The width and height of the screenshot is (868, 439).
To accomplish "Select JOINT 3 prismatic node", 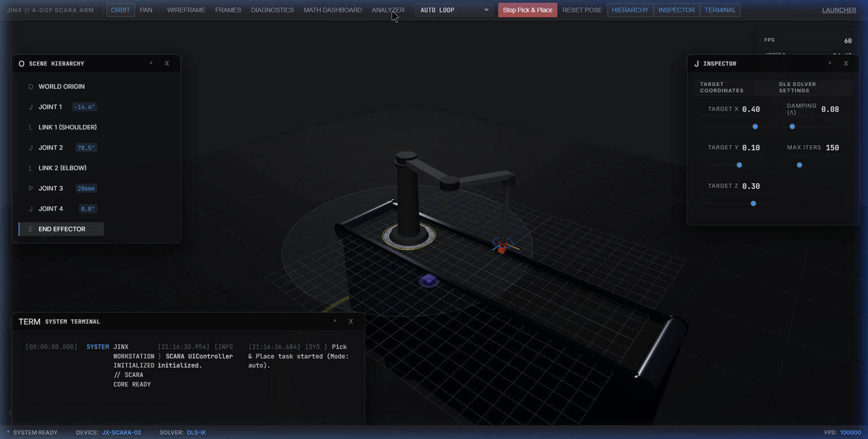I will [61, 188].
